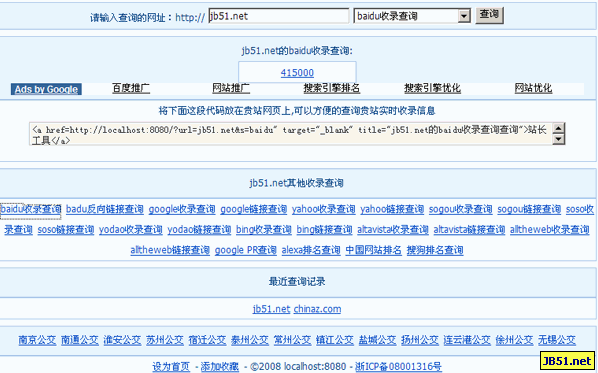The height and width of the screenshot is (373, 598).
Task: Open the 浙ICP备08001316号 link
Action: click(x=399, y=367)
